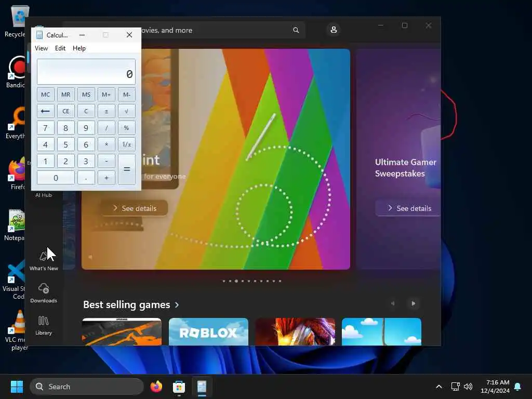This screenshot has height=399, width=532.
Task: Click digit 5 on the Calculator
Action: pos(66,144)
